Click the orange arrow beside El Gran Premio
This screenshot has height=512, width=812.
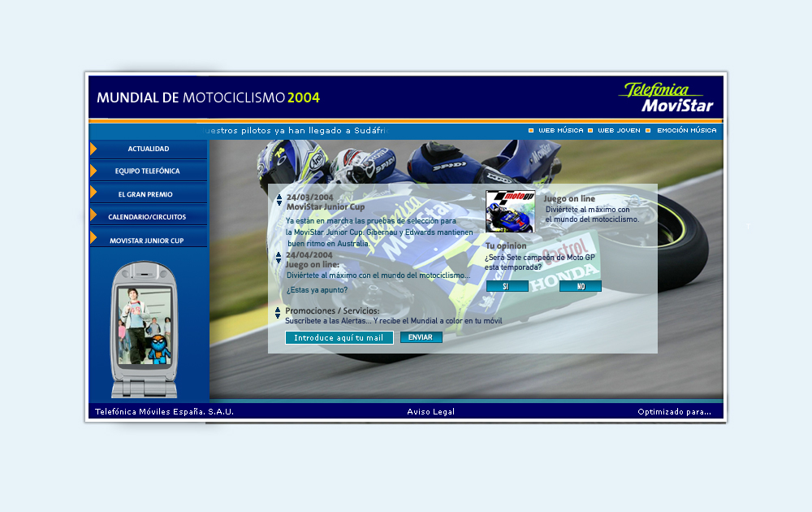point(93,193)
